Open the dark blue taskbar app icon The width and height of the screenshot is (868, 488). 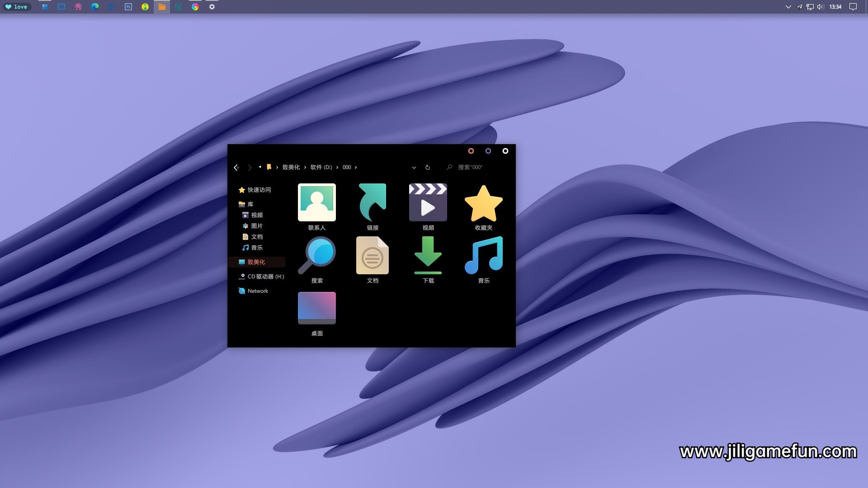(111, 7)
